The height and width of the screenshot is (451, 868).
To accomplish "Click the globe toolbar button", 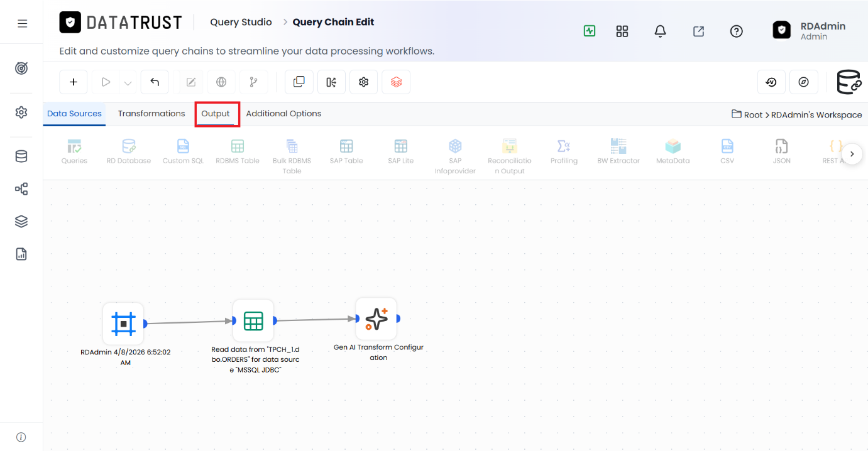I will pos(221,82).
